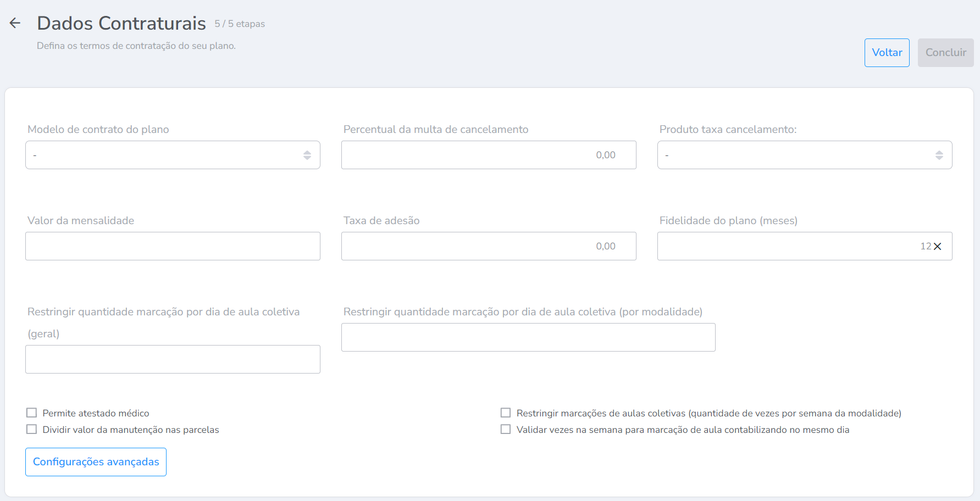Click the arrows icon in Produto taxa cancelamento

(939, 155)
